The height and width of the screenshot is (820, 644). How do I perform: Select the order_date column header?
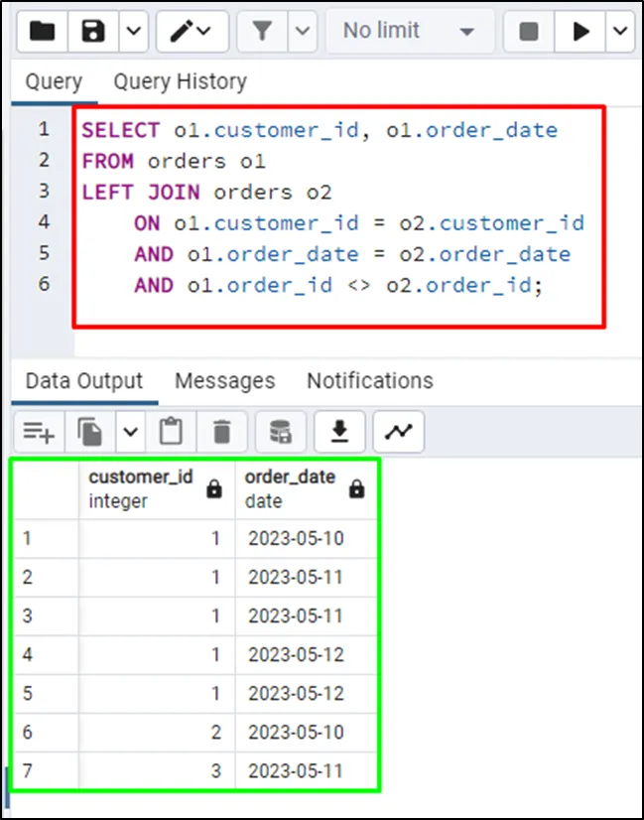tap(291, 488)
